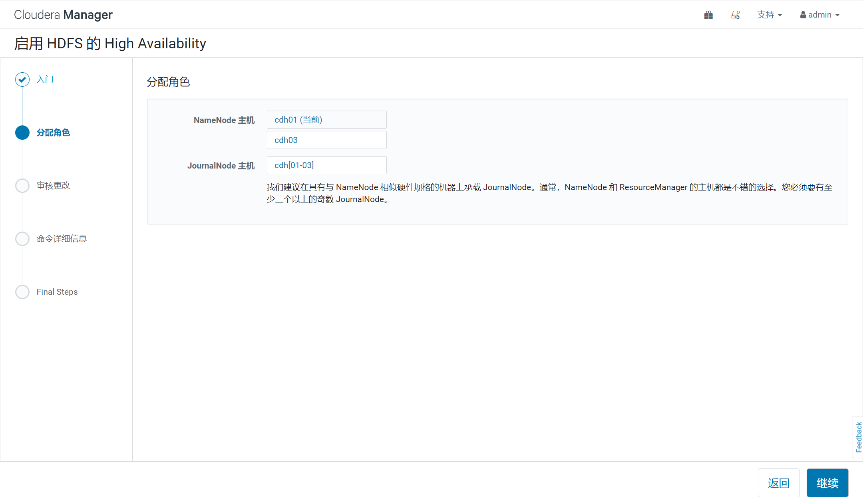Edit the JournalNode hosts cdh[01-03] field
The image size is (863, 504).
tap(326, 165)
